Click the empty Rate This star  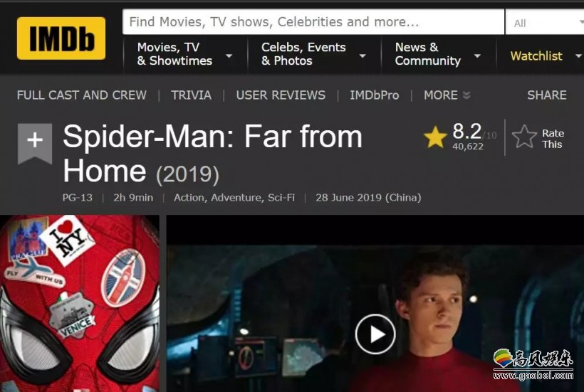coord(524,137)
